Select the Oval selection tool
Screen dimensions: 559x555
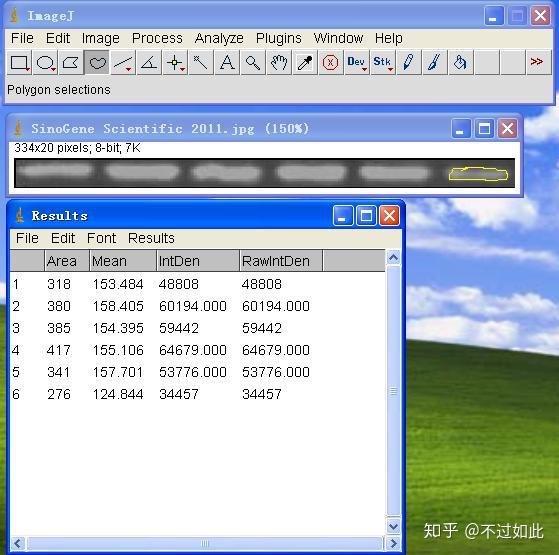coord(45,63)
